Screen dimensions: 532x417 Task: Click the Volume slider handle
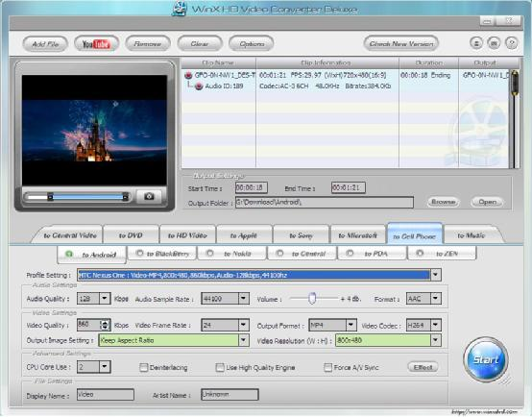[312, 298]
